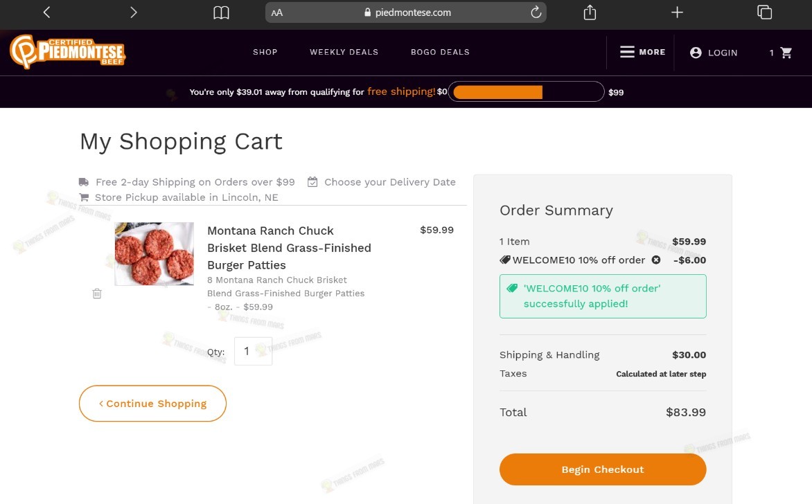
Task: Click the $59.99 item price beside product
Action: coord(436,230)
